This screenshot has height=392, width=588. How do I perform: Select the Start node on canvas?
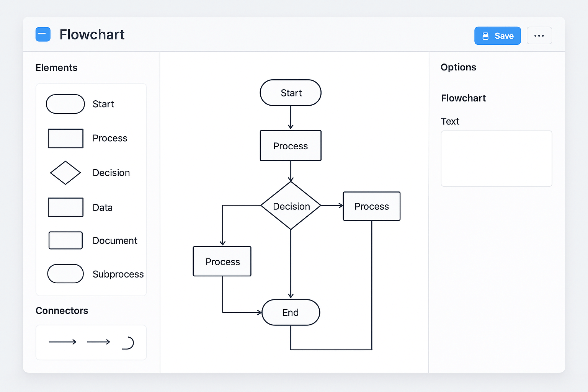(x=291, y=93)
